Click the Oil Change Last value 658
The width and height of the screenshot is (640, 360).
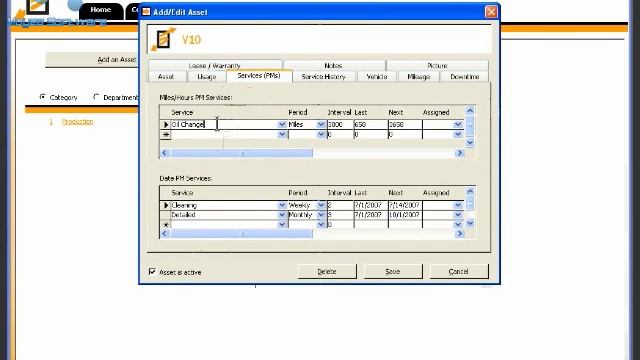371,124
